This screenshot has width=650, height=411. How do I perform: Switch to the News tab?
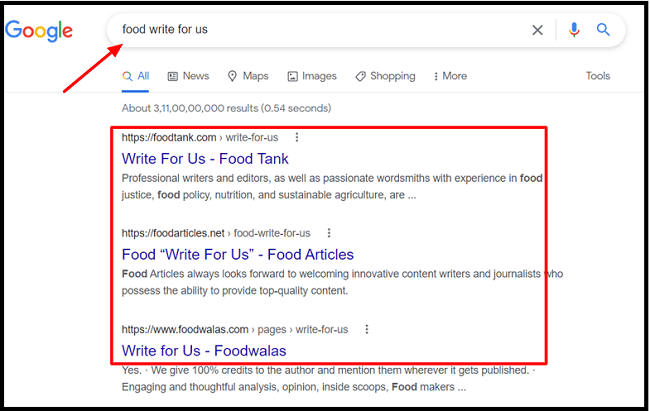(188, 76)
